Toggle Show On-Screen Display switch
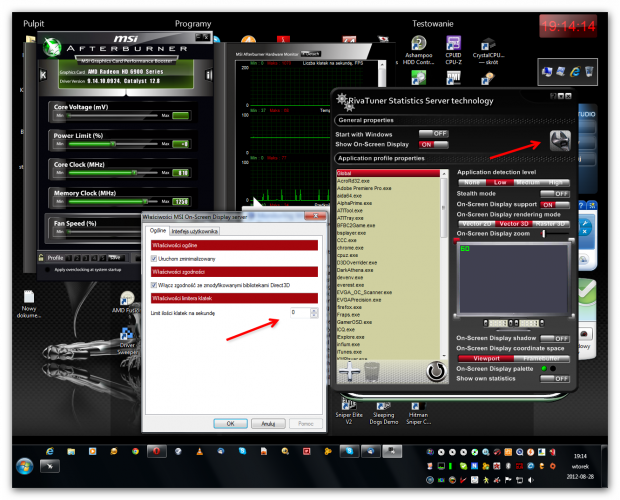Screen dimensions: 620x500 (432, 144)
